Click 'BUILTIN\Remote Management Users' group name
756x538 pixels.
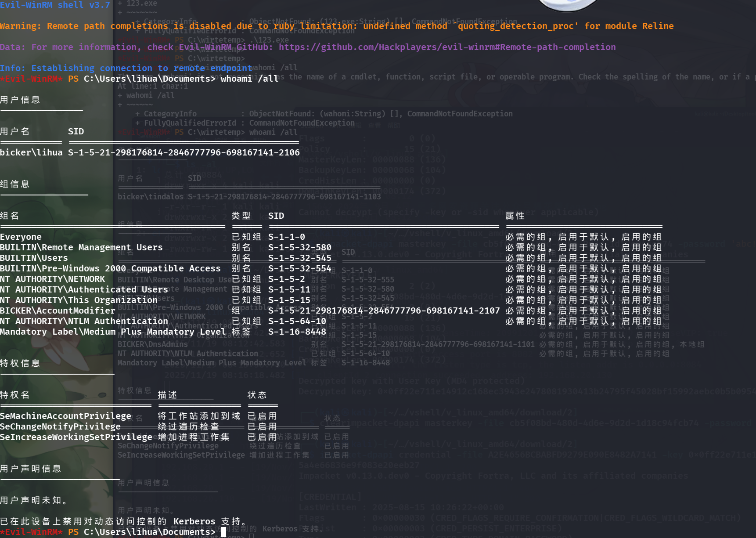coord(81,247)
